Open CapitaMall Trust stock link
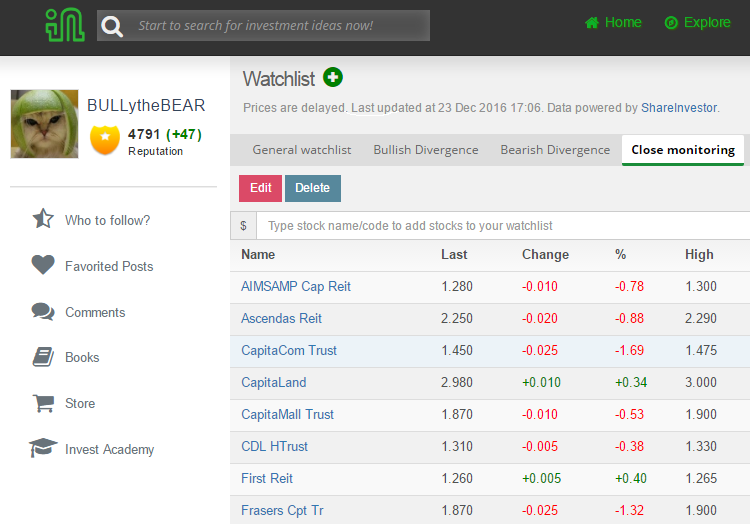Screen dimensions: 750x524 287,415
